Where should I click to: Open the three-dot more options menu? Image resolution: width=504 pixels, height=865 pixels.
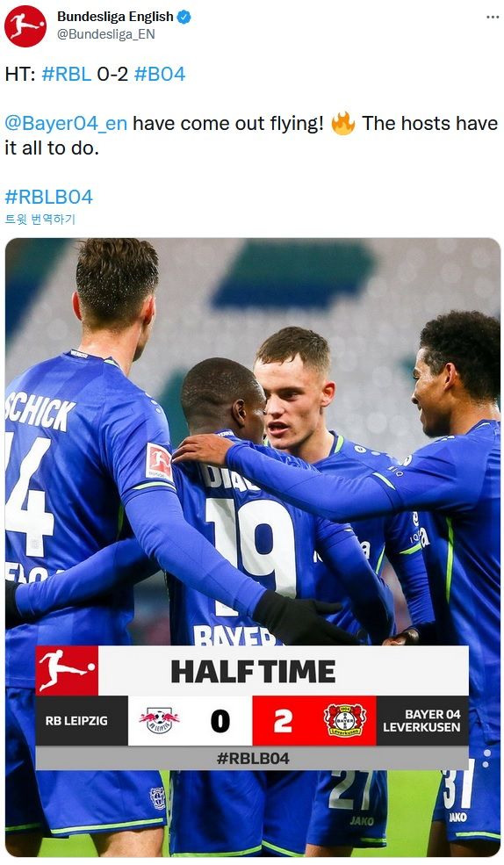[x=493, y=18]
